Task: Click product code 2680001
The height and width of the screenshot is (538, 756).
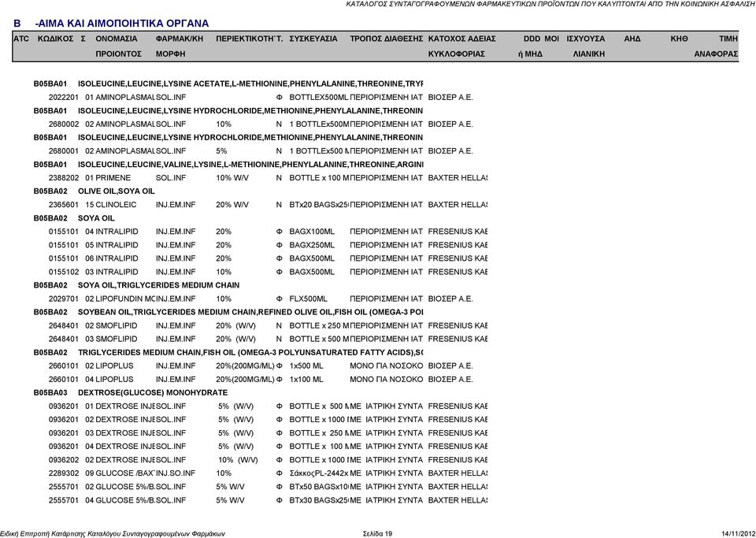Action: (x=63, y=151)
